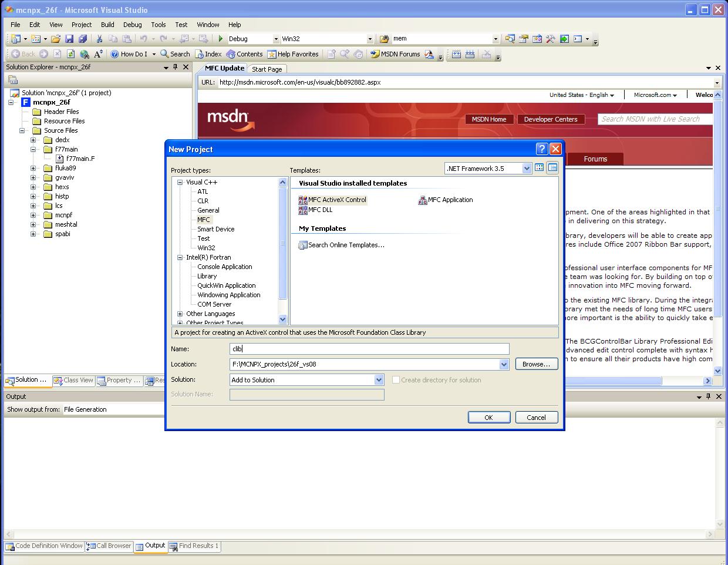Viewport: 728px width, 565px height.
Task: Click the Browse... button
Action: tap(536, 364)
